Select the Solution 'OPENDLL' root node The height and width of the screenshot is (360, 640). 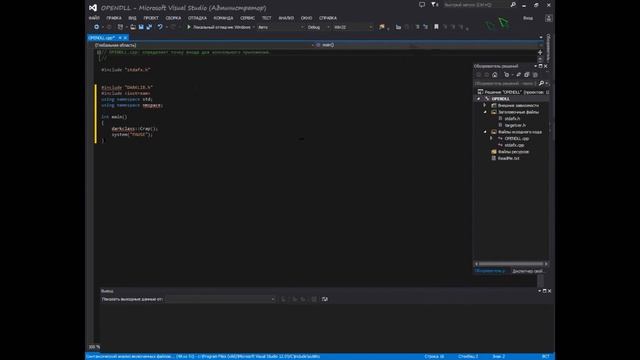513,92
